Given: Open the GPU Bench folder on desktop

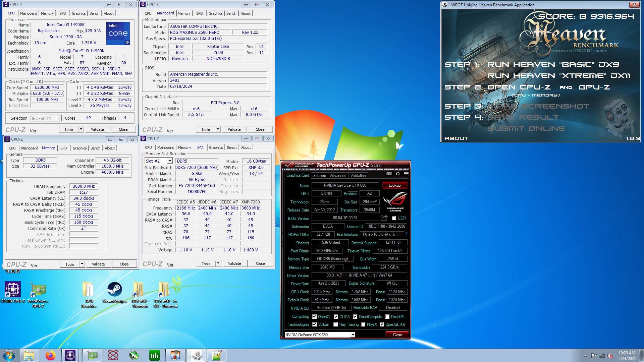Looking at the screenshot, I should [89, 295].
